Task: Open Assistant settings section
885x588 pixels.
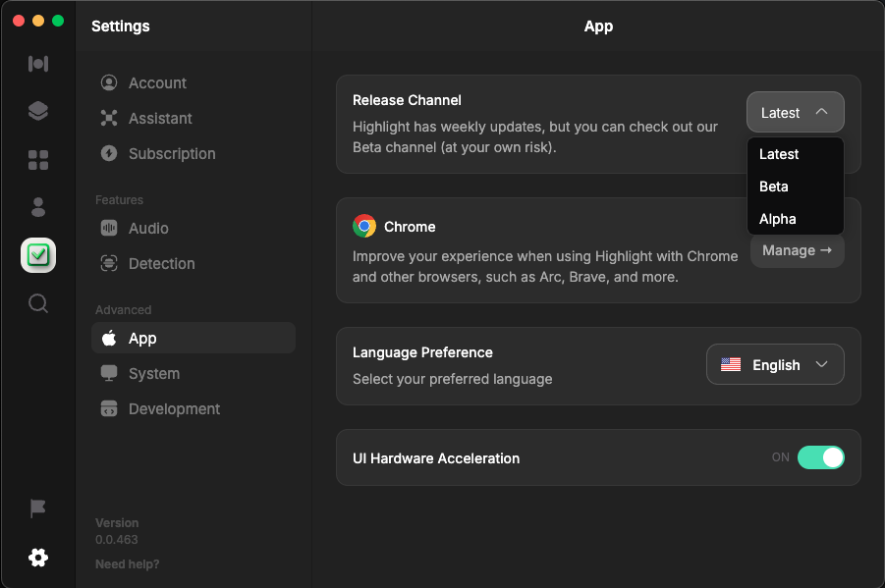Action: coord(160,119)
